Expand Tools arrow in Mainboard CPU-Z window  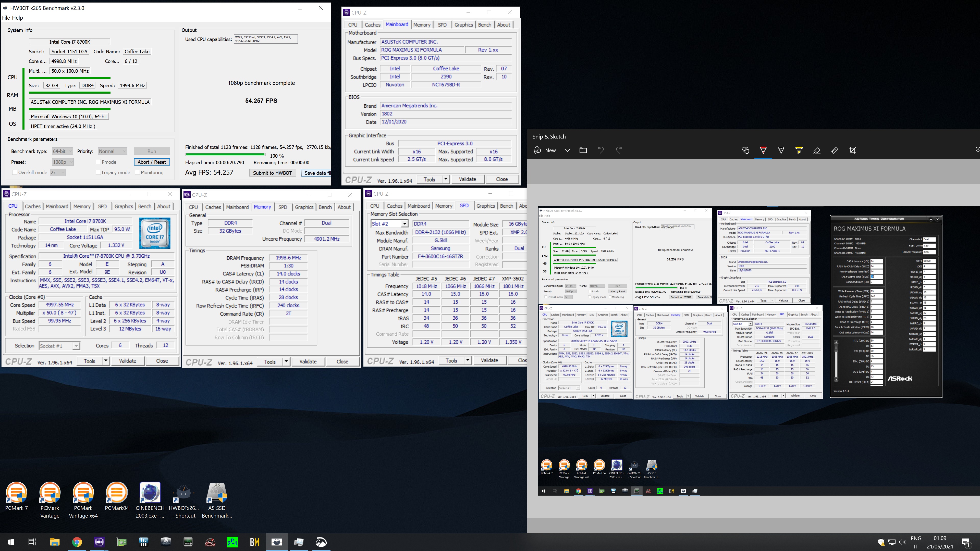(446, 179)
